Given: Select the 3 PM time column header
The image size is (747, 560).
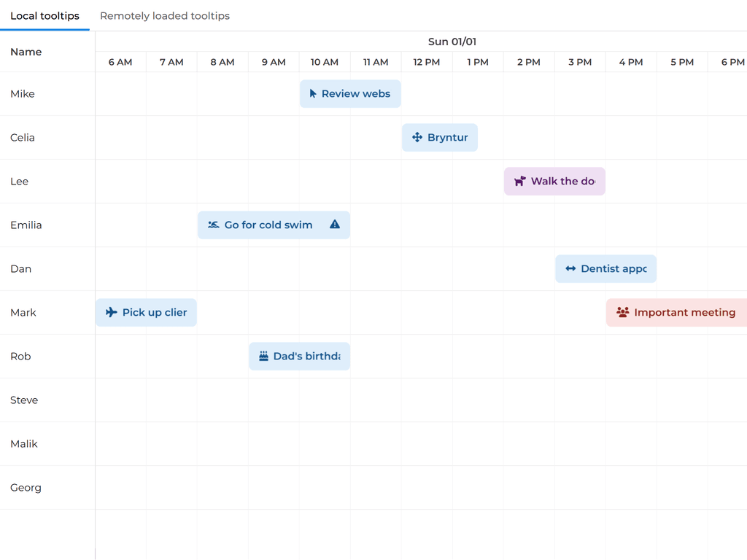Looking at the screenshot, I should click(x=580, y=62).
